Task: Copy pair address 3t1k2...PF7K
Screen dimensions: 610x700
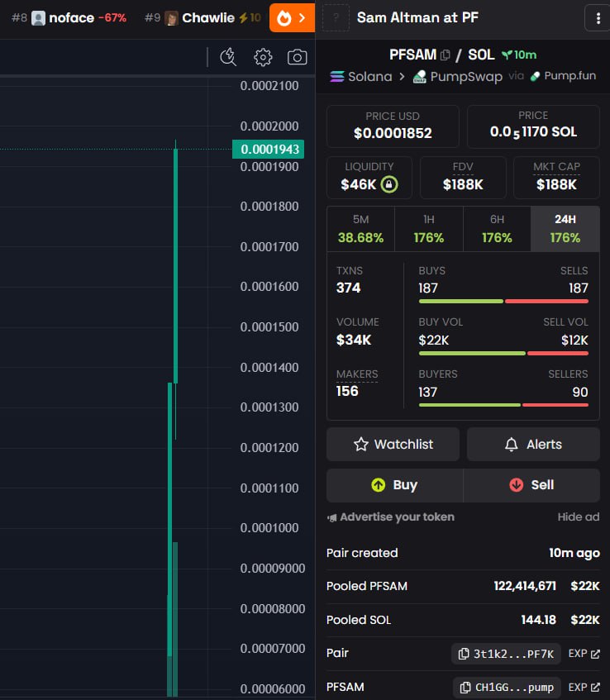Action: pyautogui.click(x=506, y=654)
